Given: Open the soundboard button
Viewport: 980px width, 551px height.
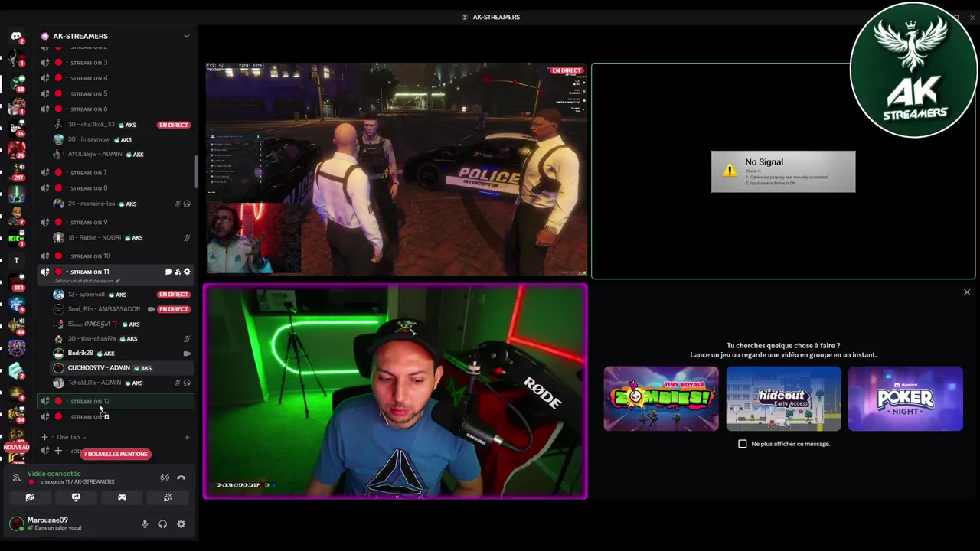Looking at the screenshot, I should 168,497.
